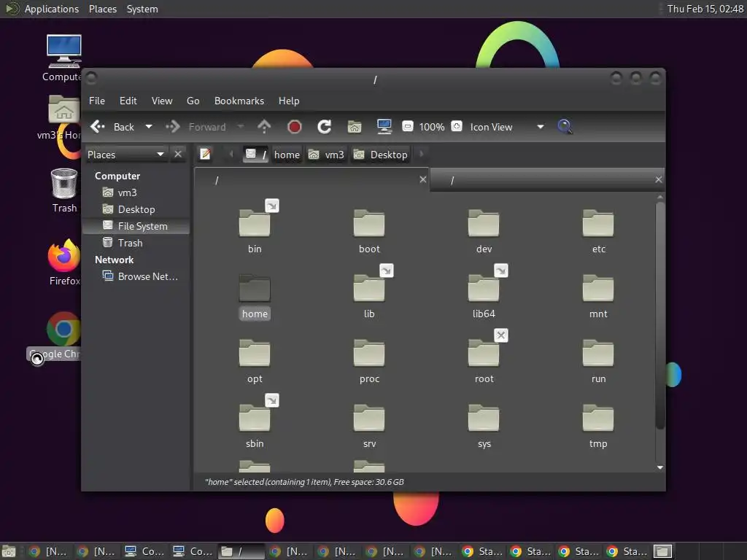Image resolution: width=747 pixels, height=560 pixels.
Task: Select the proc folder icon
Action: 369,353
